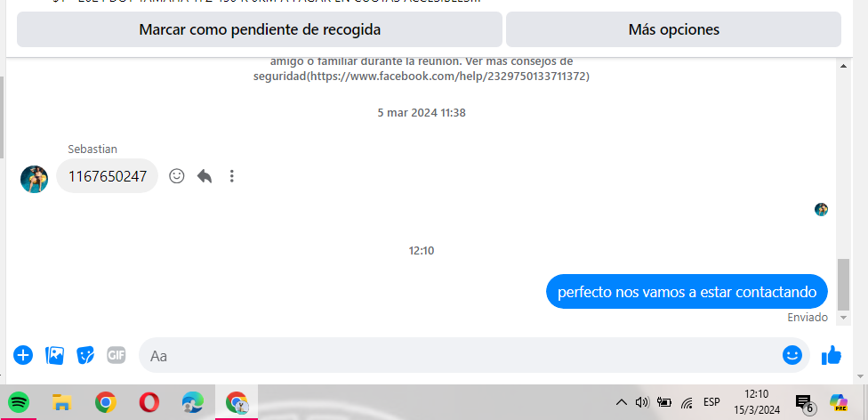Send a thumbs-up like
868x420 pixels.
point(831,355)
